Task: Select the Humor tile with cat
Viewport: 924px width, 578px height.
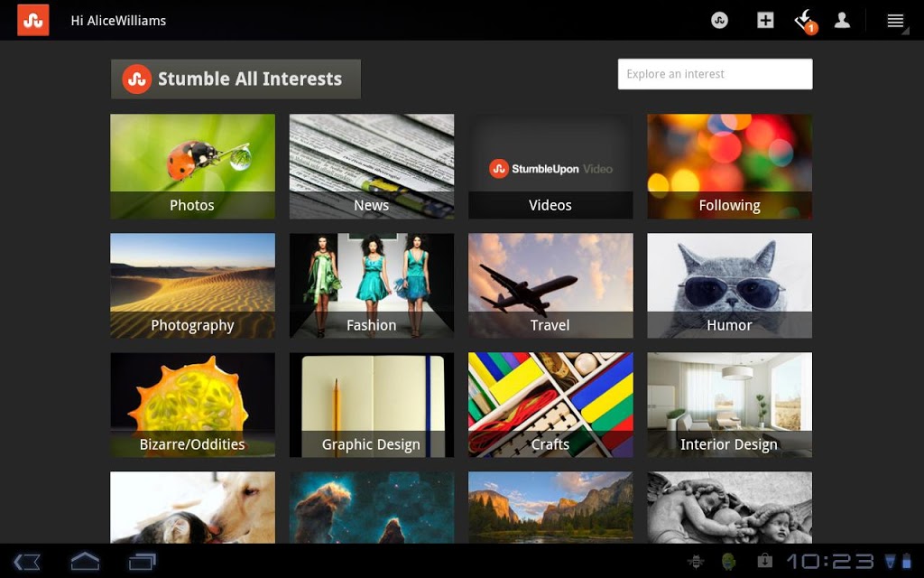Action: [x=729, y=285]
